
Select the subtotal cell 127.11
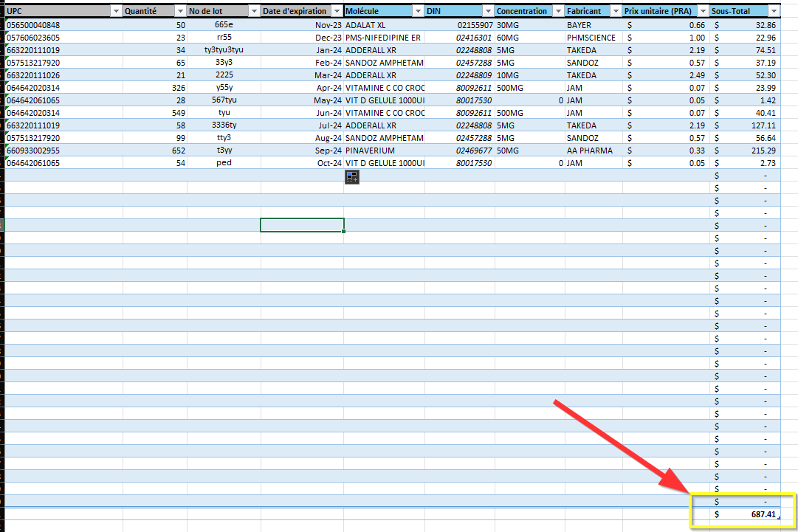[x=745, y=125]
